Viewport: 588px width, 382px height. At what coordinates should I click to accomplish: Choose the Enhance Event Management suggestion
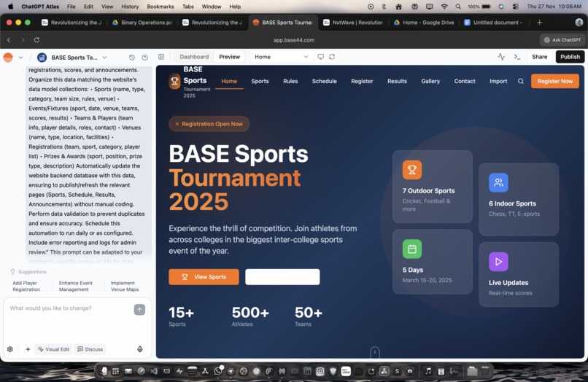75,286
